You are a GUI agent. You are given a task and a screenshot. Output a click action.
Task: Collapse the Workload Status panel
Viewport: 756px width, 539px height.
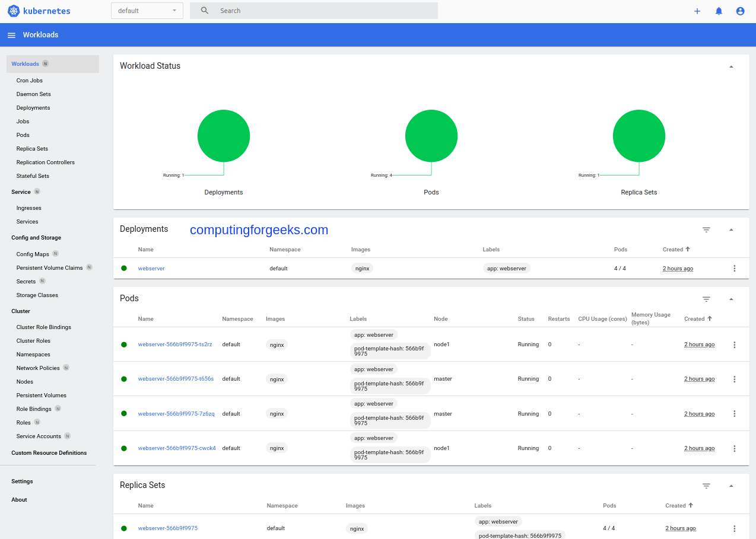730,66
